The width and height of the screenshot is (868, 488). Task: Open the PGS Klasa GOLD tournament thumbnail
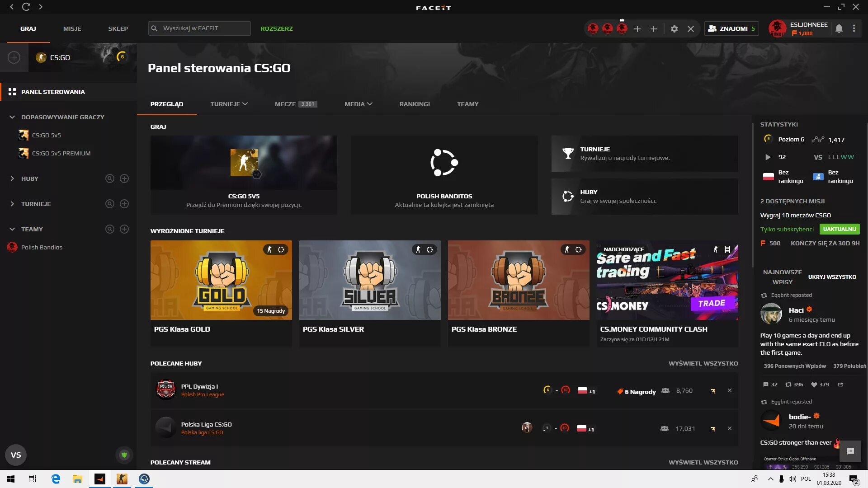pyautogui.click(x=221, y=280)
